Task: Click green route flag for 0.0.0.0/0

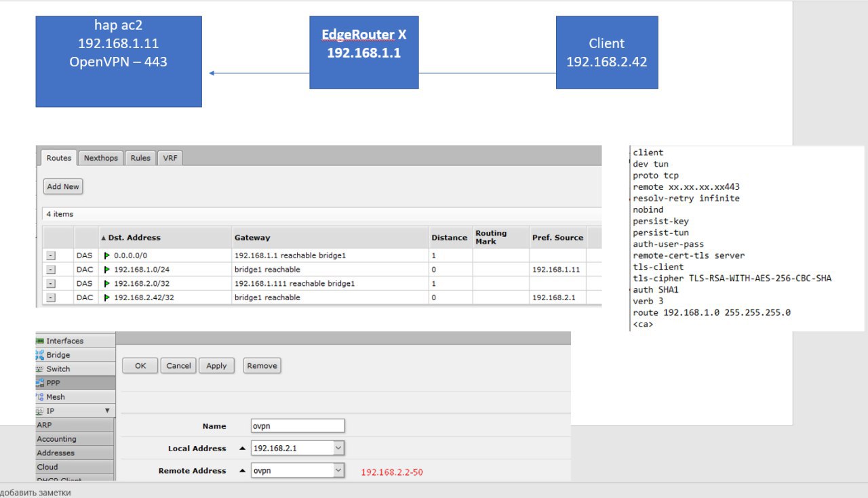Action: pyautogui.click(x=106, y=255)
